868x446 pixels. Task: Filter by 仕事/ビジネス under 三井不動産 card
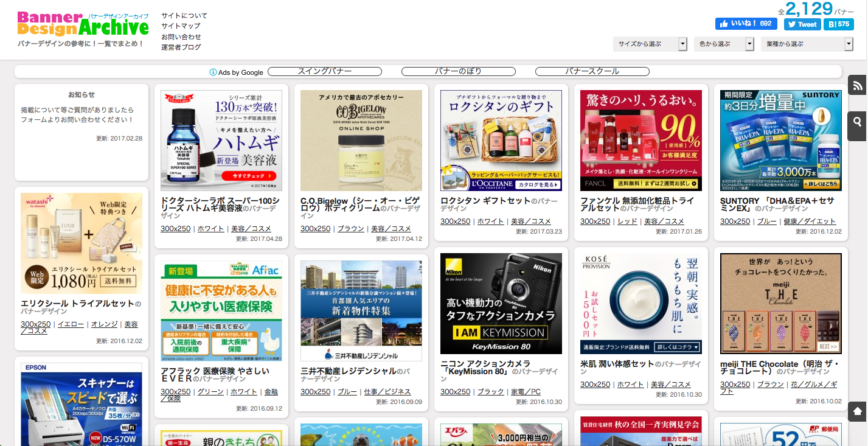coord(387,392)
